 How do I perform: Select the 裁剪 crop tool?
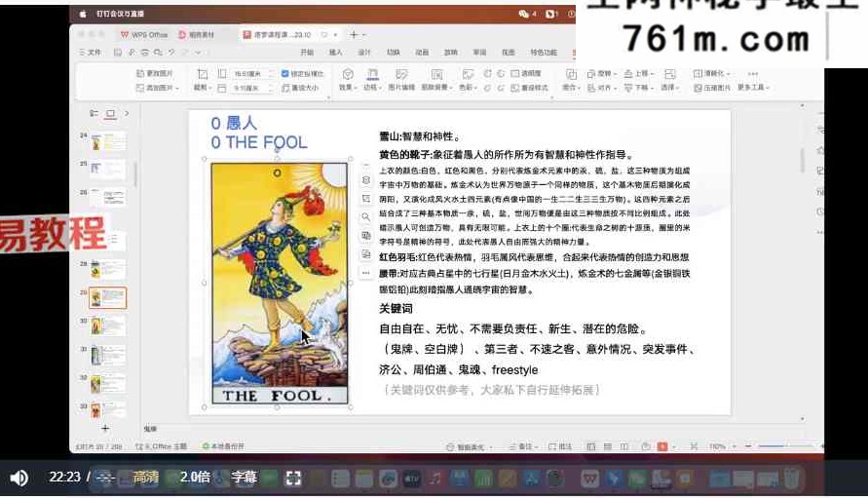(x=202, y=80)
